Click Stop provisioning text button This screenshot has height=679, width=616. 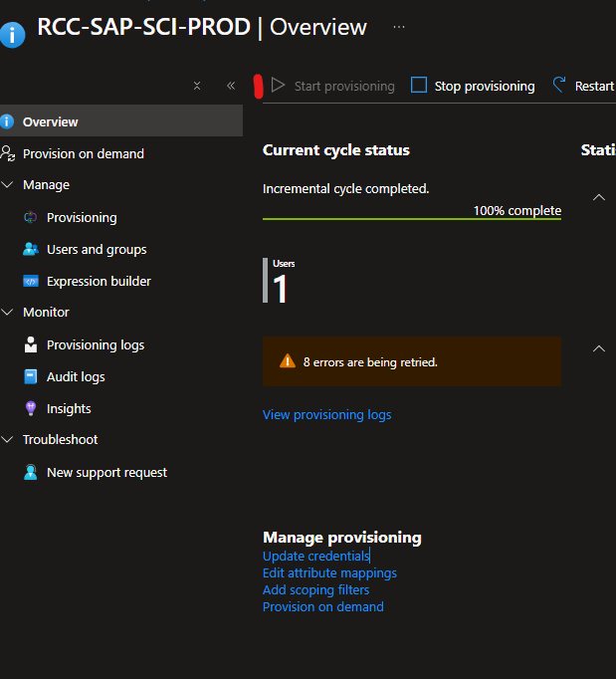(485, 87)
